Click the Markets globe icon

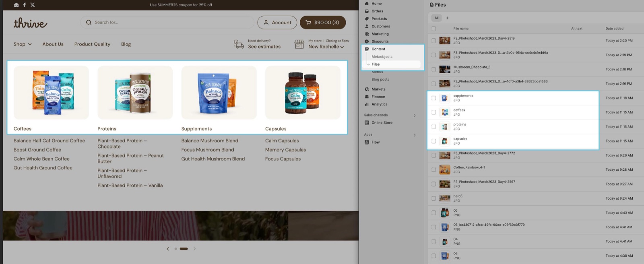367,89
